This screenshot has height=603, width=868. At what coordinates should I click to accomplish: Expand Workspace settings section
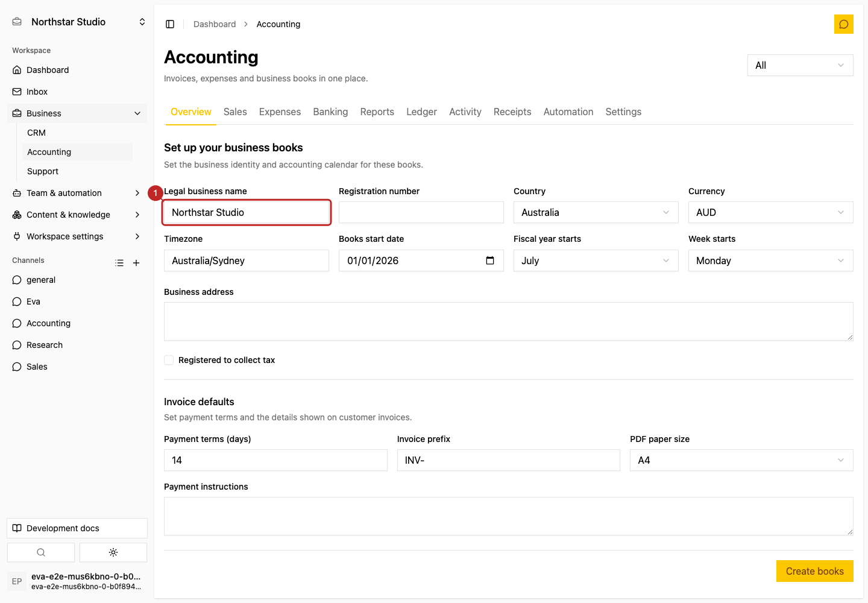point(77,236)
